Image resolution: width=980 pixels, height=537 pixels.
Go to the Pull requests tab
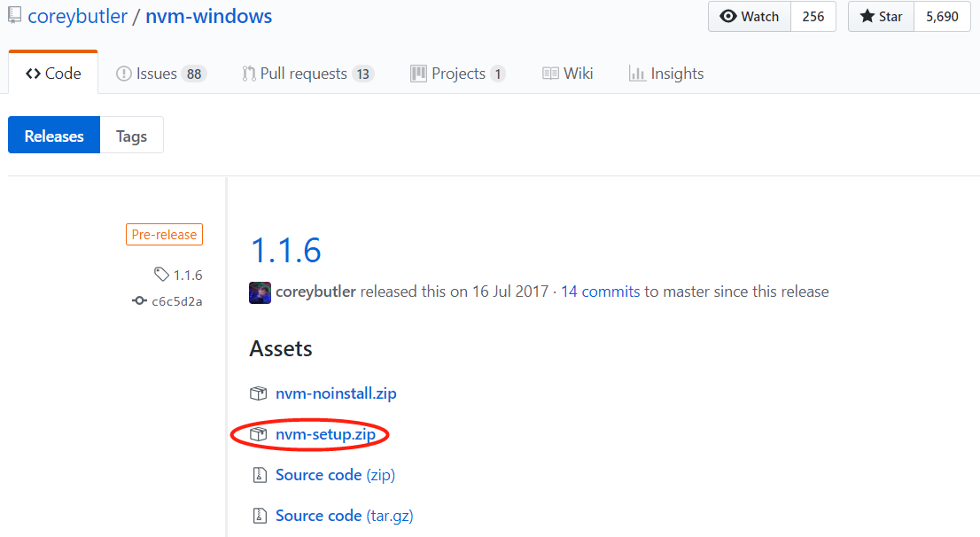tap(308, 74)
